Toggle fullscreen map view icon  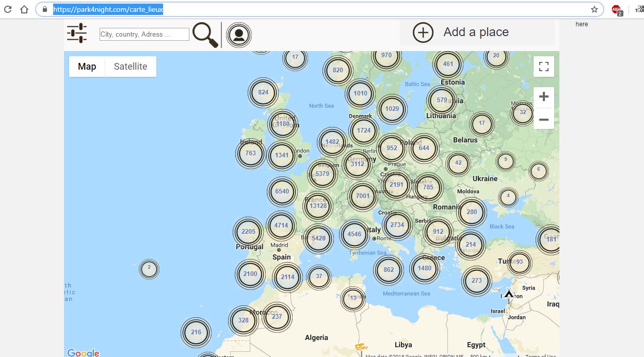[x=543, y=66]
